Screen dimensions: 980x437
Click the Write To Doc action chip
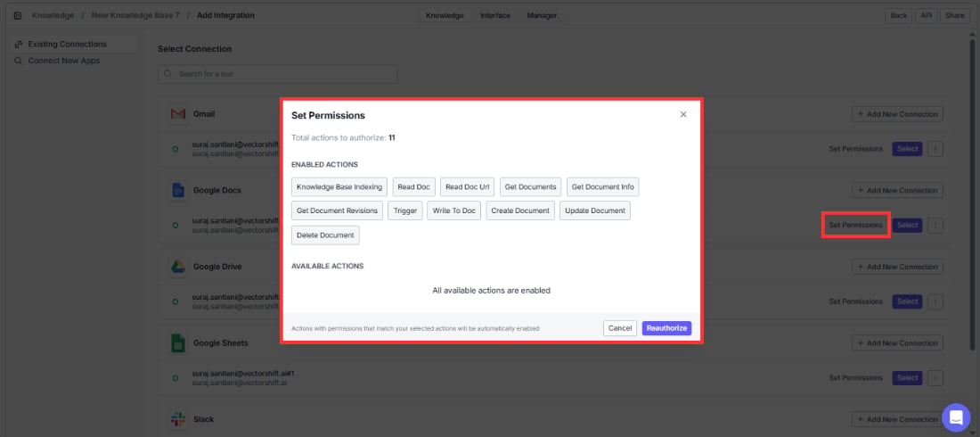click(454, 211)
